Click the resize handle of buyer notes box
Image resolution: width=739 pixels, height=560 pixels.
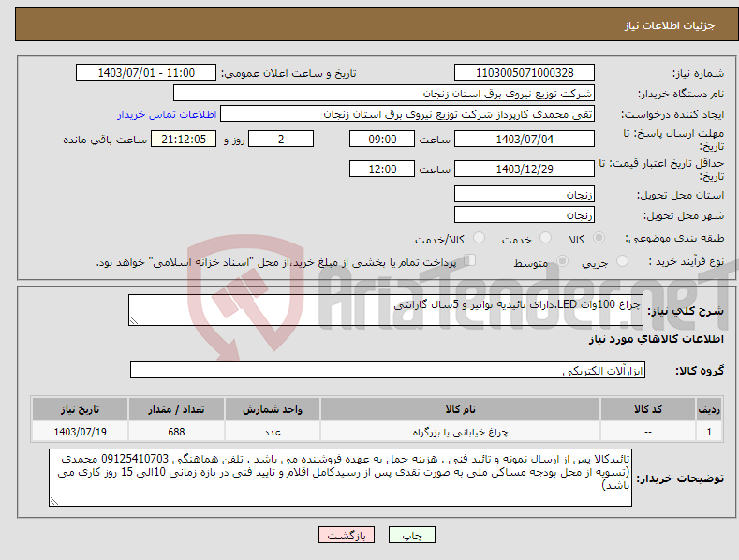(x=54, y=502)
